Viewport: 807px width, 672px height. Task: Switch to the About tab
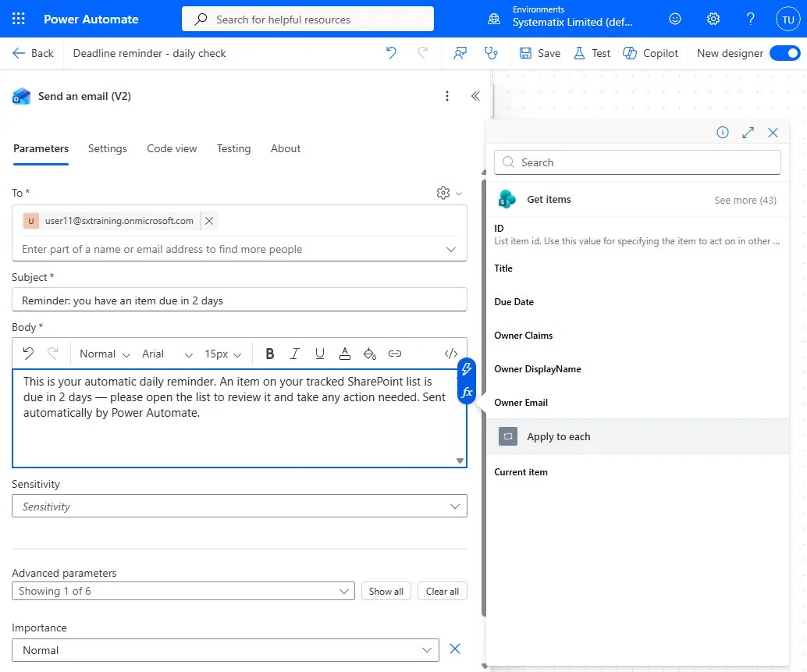point(286,149)
